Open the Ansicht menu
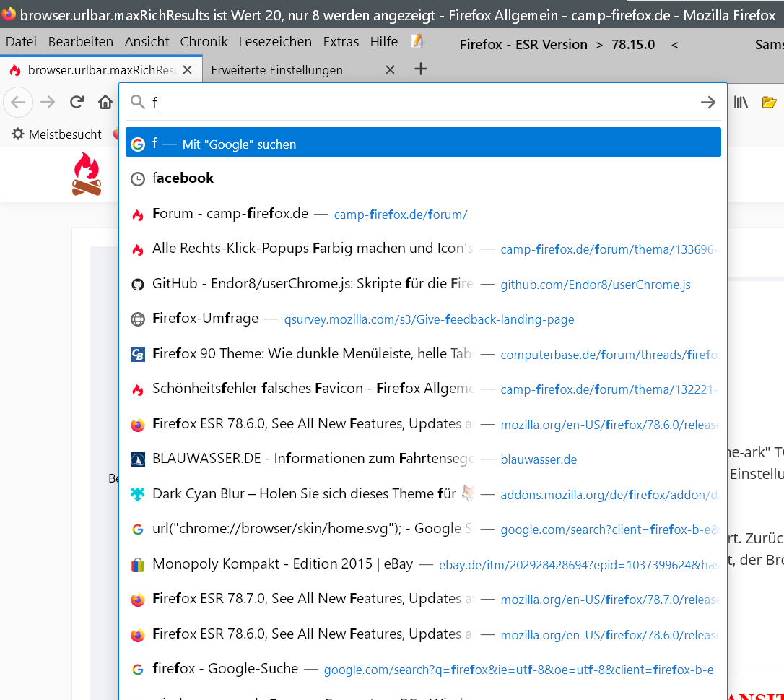Image resolution: width=784 pixels, height=700 pixels. (x=147, y=42)
